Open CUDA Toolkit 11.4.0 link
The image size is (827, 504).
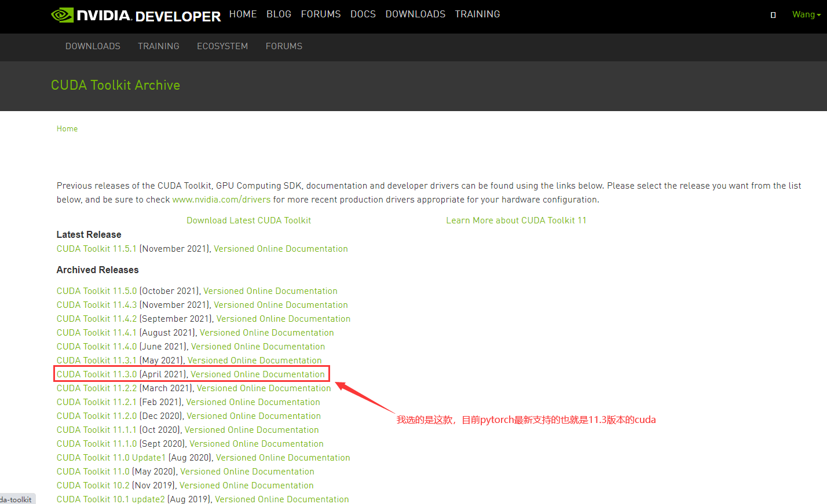tap(97, 347)
